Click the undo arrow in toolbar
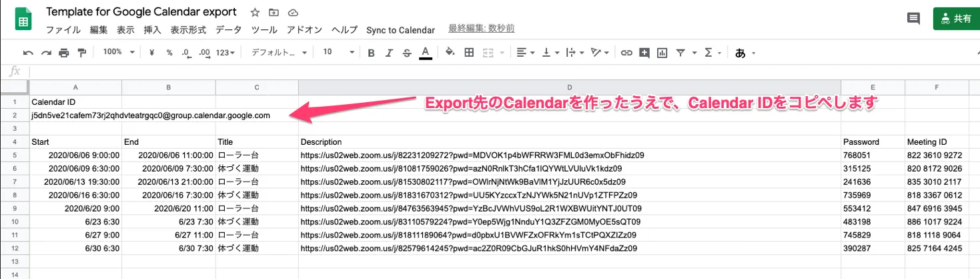This screenshot has width=980, height=279. point(28,53)
